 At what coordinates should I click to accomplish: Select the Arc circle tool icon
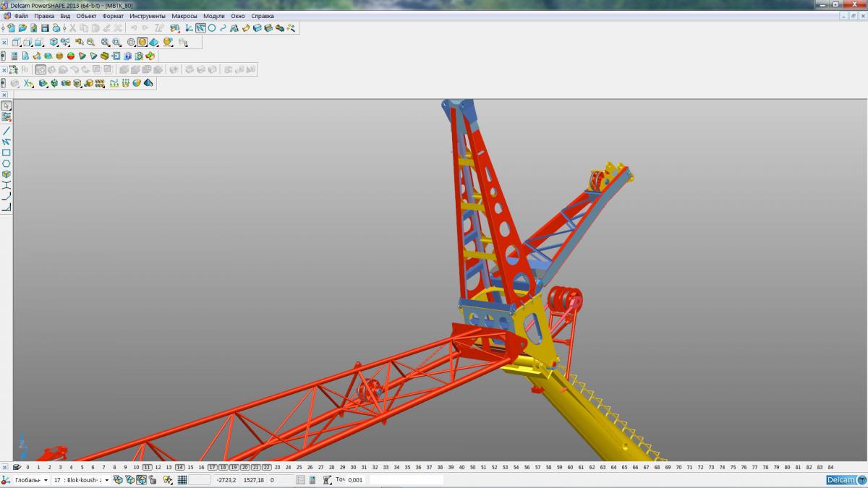pos(212,28)
